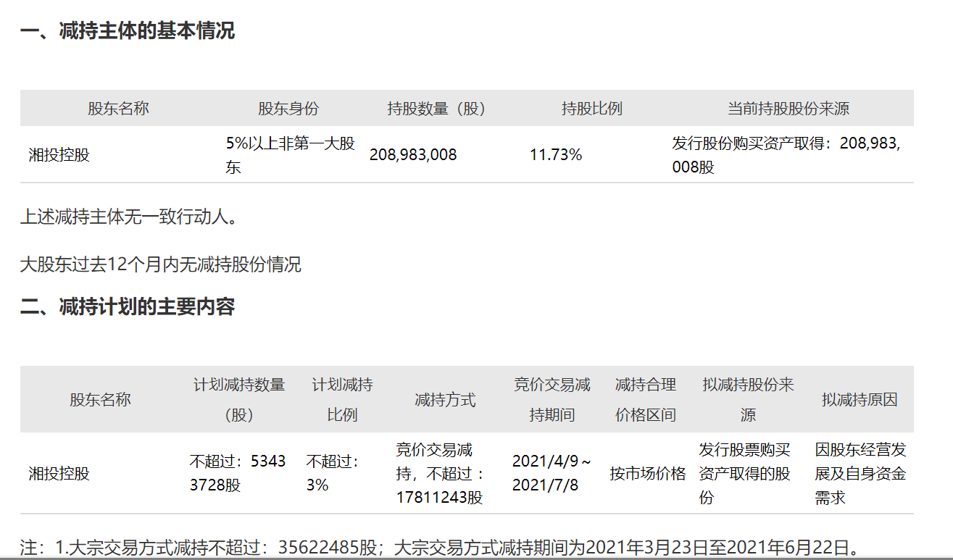
Task: Click the 计划减持比例 column header
Action: (342, 399)
